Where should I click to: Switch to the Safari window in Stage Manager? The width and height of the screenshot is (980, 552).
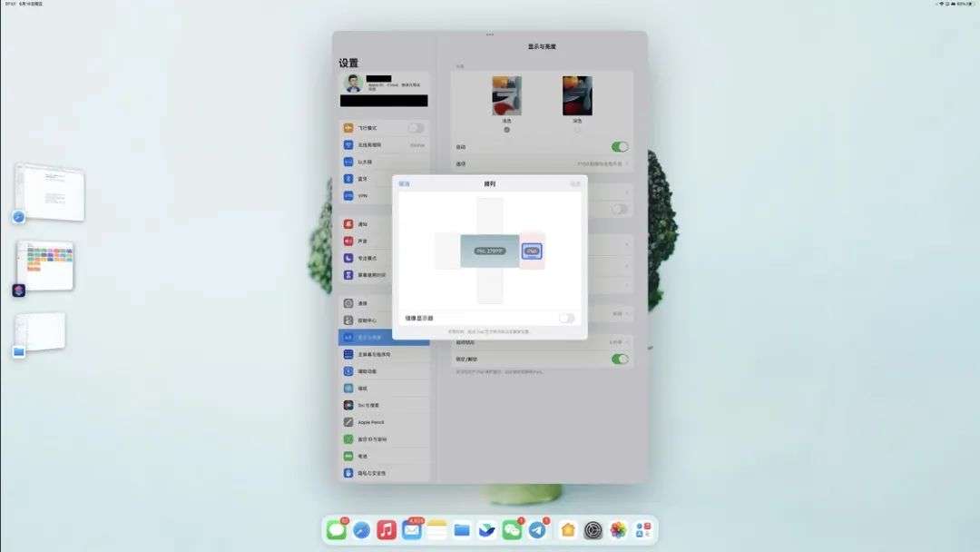[49, 192]
